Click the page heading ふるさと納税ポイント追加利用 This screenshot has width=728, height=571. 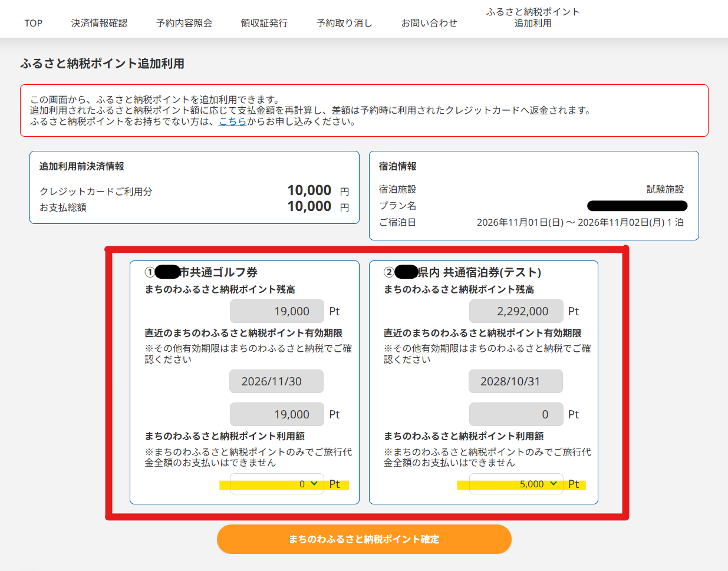(x=103, y=64)
